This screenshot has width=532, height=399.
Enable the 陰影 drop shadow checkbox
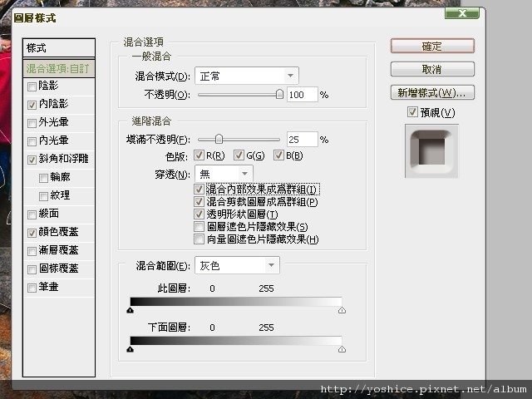[32, 86]
